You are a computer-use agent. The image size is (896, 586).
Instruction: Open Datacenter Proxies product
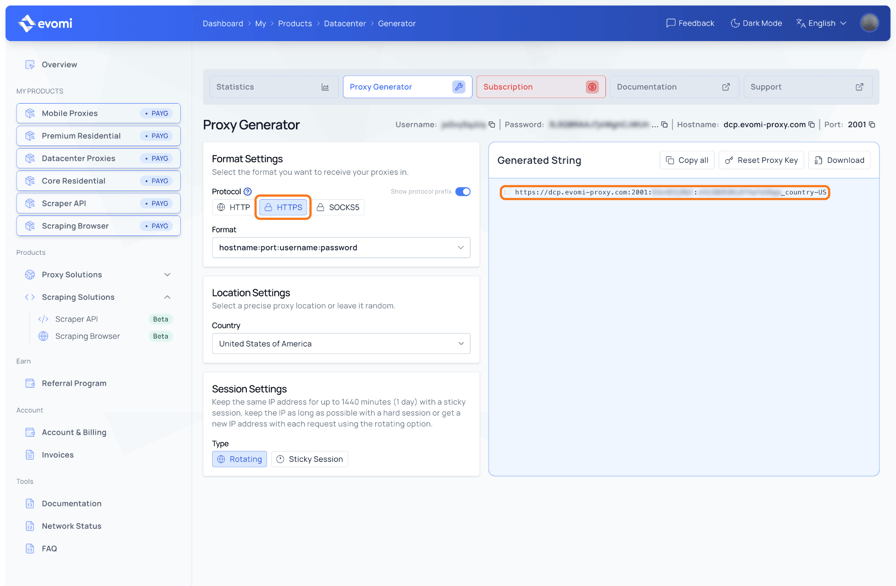98,158
